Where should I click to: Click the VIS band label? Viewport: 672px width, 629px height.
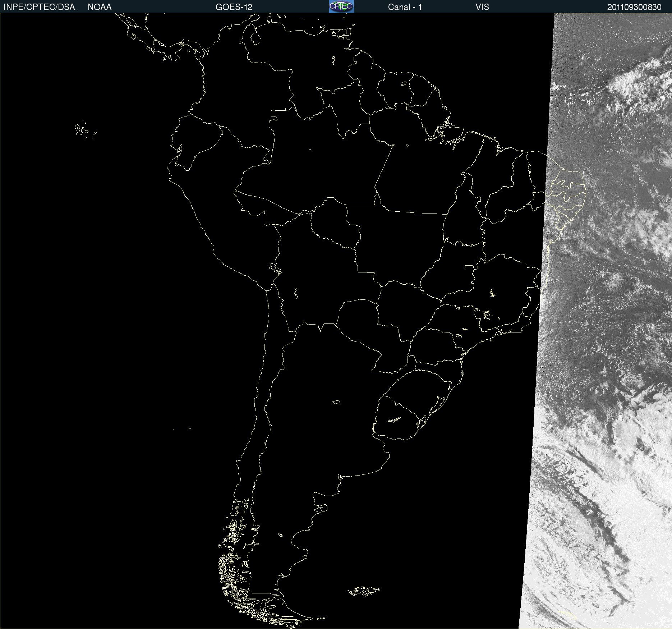[x=482, y=7]
